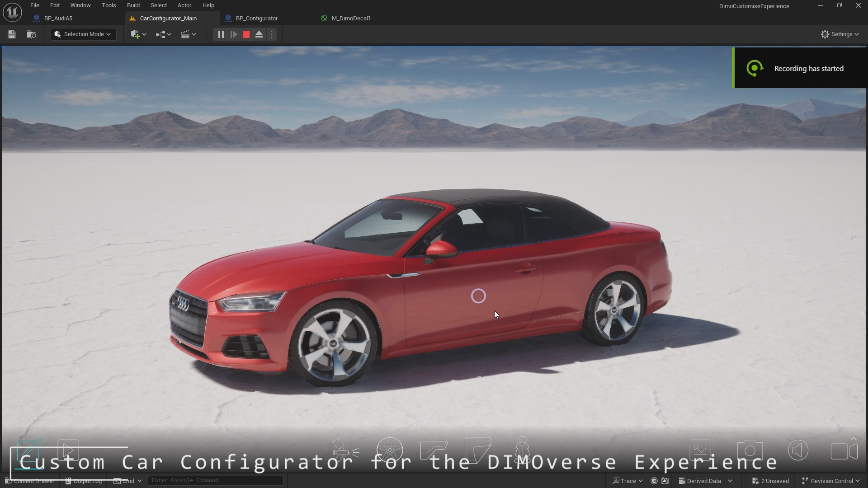The width and height of the screenshot is (868, 488).
Task: Focus the Enter Console Command field
Action: tap(216, 480)
